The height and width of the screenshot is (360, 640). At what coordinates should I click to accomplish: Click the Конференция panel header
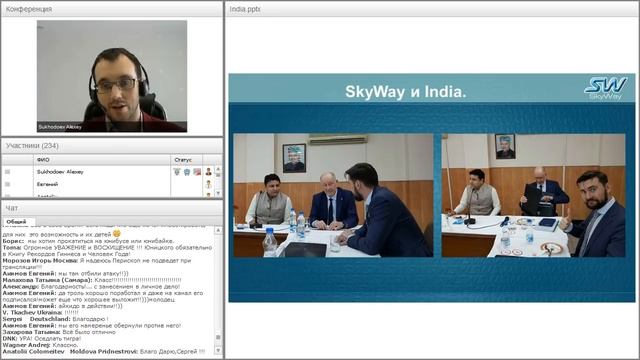click(x=112, y=9)
